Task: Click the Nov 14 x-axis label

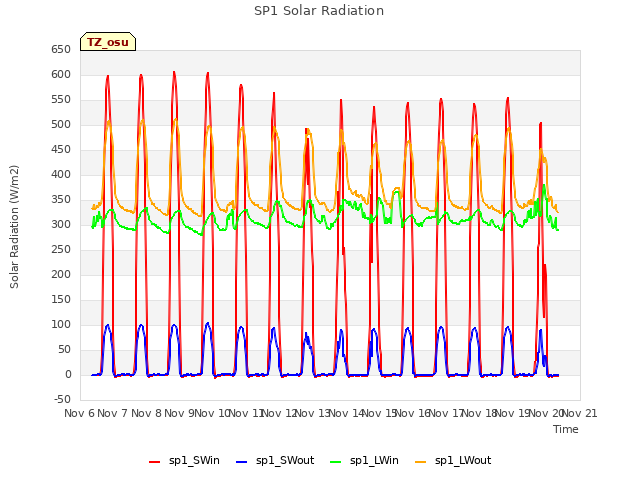Action: pyautogui.click(x=346, y=413)
